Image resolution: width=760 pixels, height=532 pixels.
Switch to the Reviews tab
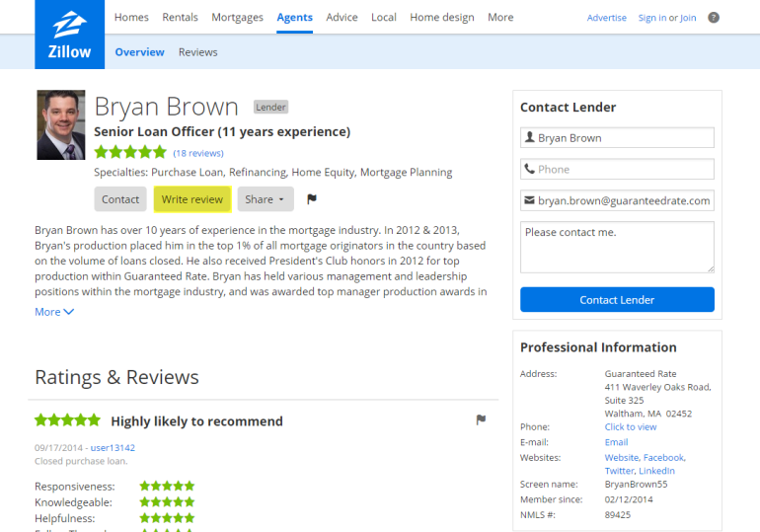[x=197, y=52]
